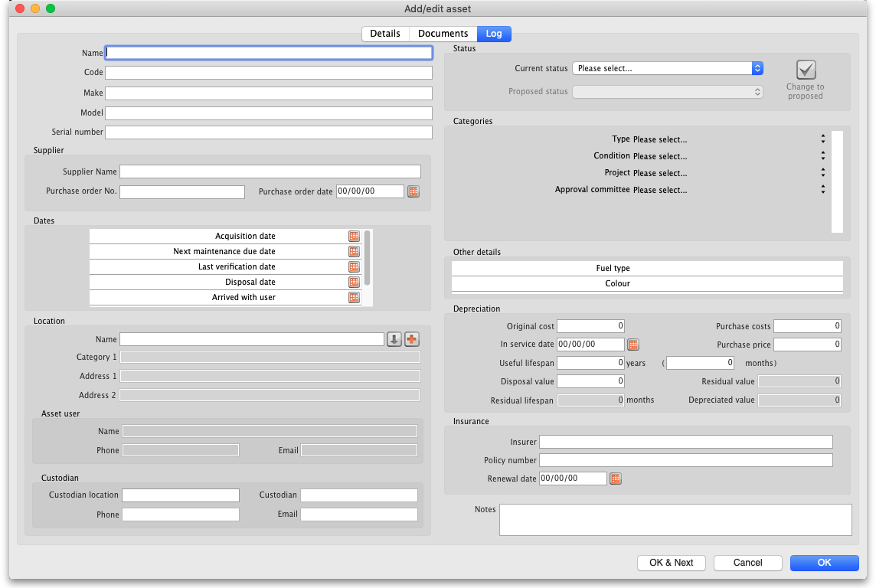Click the Cancel button
The height and width of the screenshot is (588, 876).
747,563
